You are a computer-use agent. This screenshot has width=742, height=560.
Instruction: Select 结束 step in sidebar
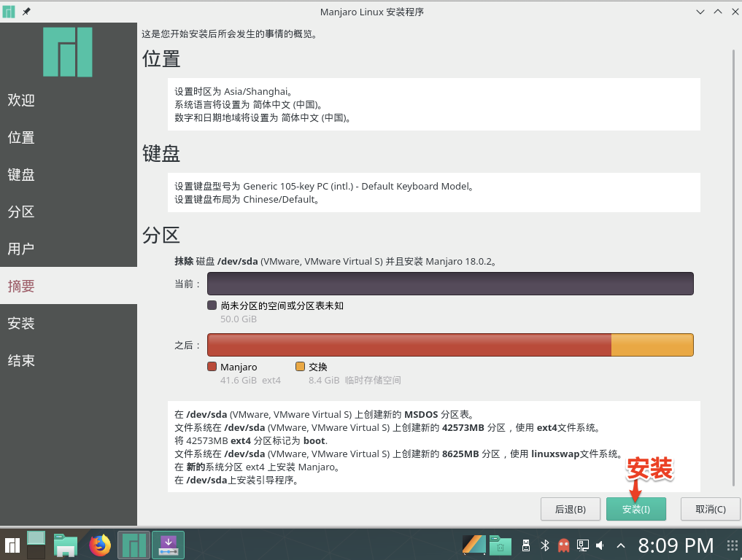(69, 360)
